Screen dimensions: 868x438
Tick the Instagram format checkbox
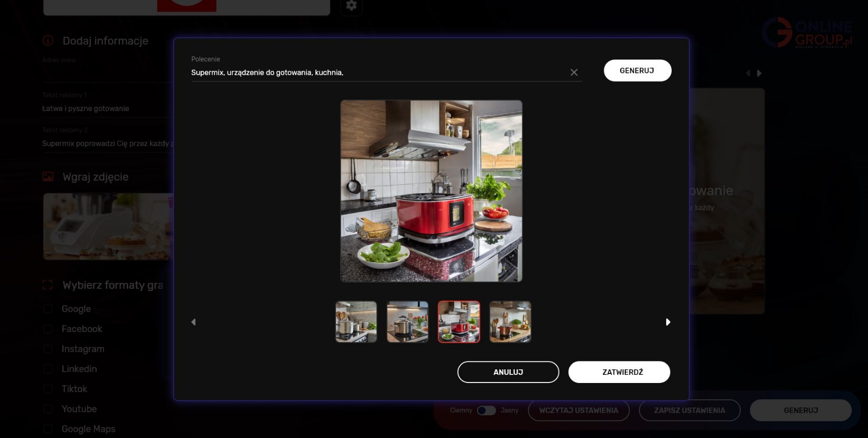(48, 349)
